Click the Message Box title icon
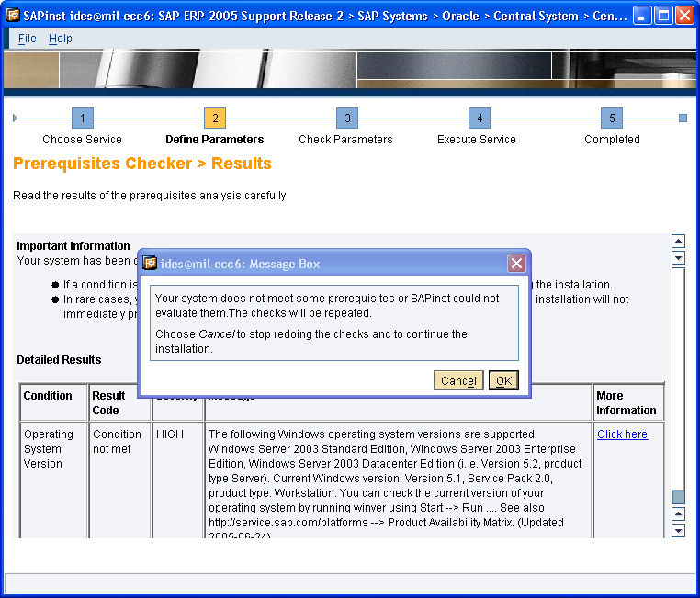Image resolution: width=700 pixels, height=598 pixels. (x=151, y=264)
